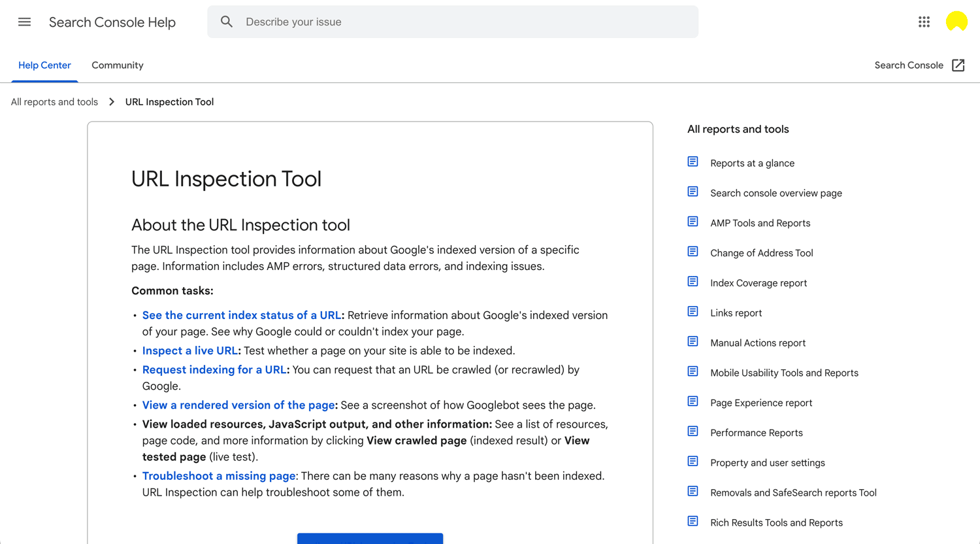Click article icon beside Mobile Usability Tools
This screenshot has height=544, width=980.
[x=693, y=371]
